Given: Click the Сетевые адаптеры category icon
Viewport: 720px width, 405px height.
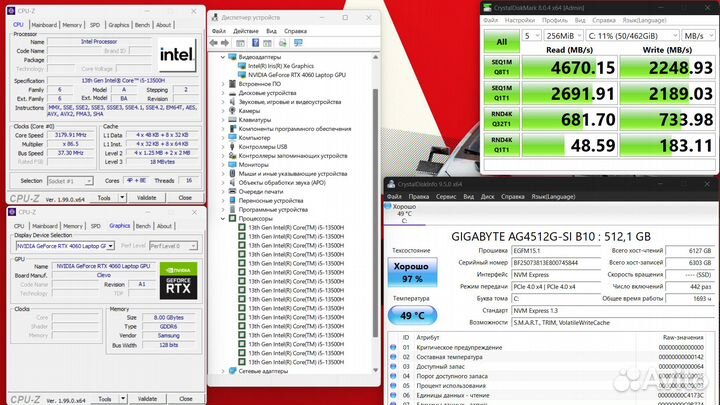Looking at the screenshot, I should click(232, 371).
